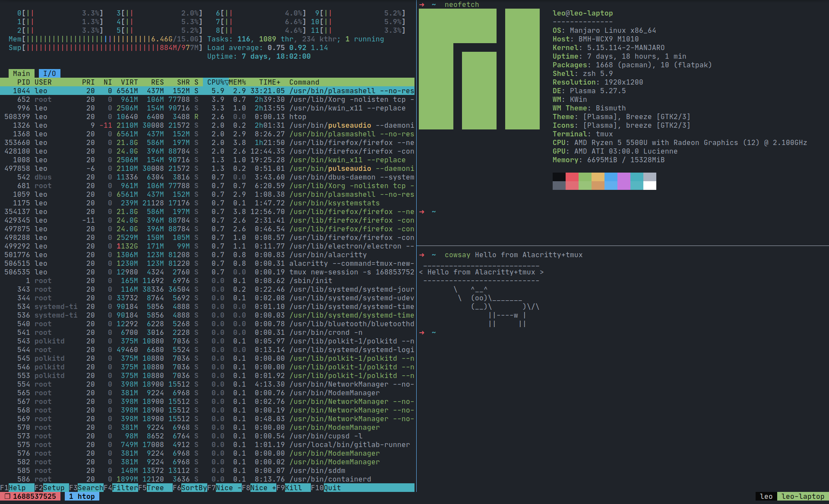The width and height of the screenshot is (829, 504).
Task: Sort by the USER column header
Action: point(43,82)
